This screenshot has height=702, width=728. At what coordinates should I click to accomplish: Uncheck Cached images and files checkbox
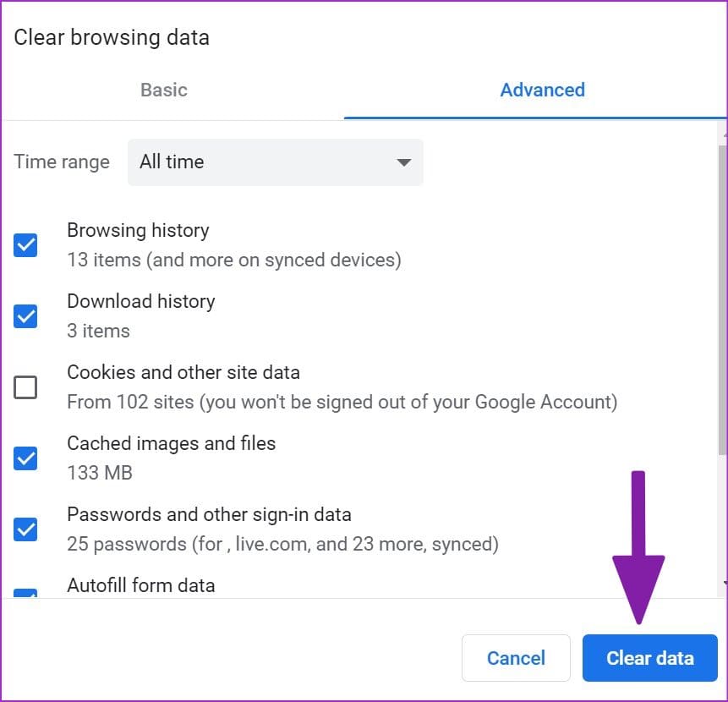point(25,458)
